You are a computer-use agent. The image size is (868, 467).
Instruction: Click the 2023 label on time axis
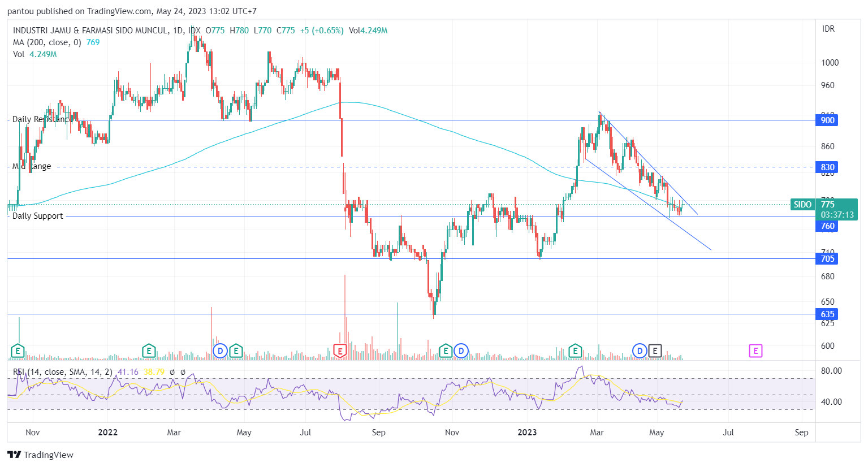click(527, 433)
